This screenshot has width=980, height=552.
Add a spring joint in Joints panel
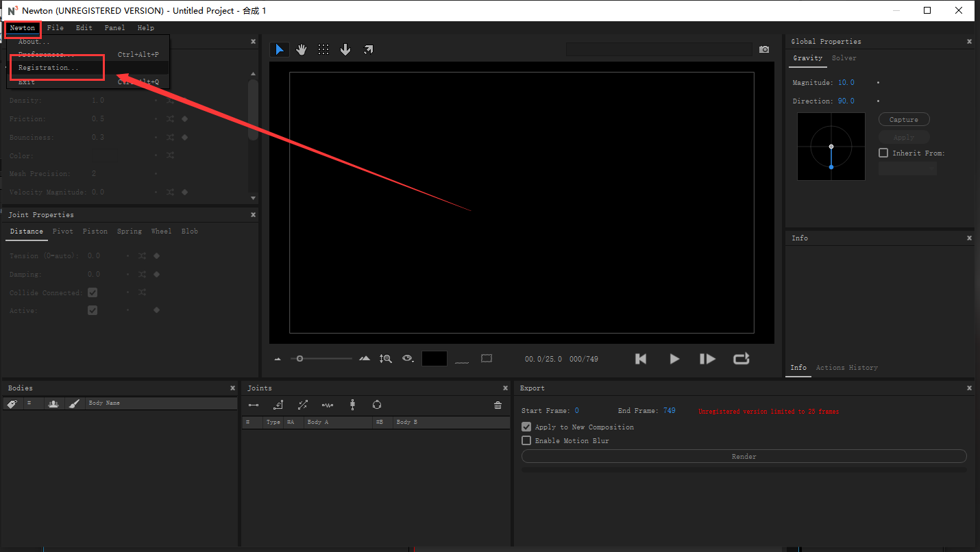tap(327, 405)
